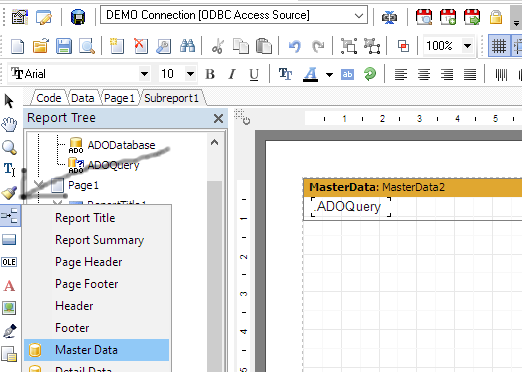This screenshot has height=372, width=522.
Task: Choose Master Data band from menu
Action: pos(97,350)
